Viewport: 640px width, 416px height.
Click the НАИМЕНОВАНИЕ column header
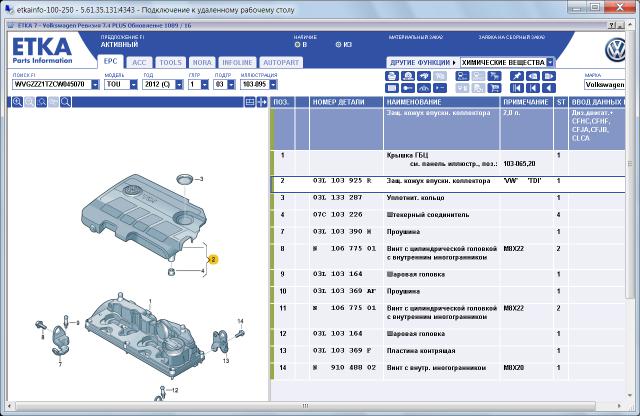(441, 102)
